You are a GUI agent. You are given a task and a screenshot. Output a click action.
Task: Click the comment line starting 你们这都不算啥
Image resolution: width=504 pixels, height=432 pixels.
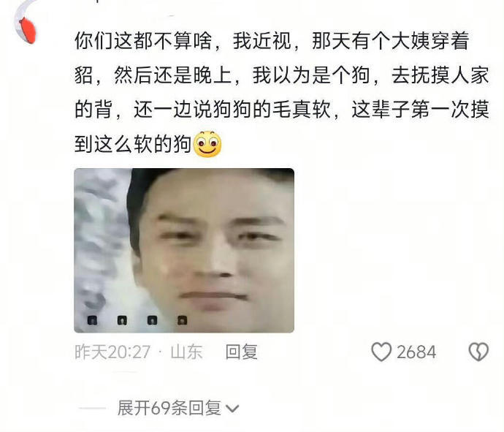(x=272, y=41)
